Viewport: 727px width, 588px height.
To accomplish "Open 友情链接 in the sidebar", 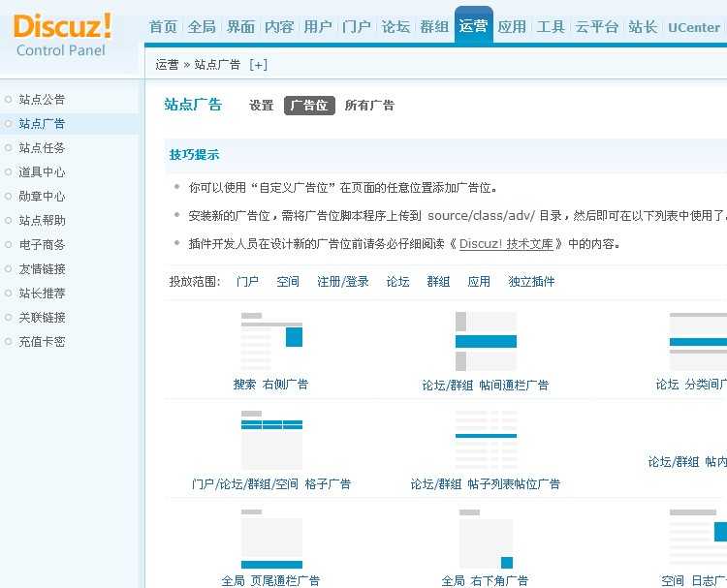I will pyautogui.click(x=42, y=269).
